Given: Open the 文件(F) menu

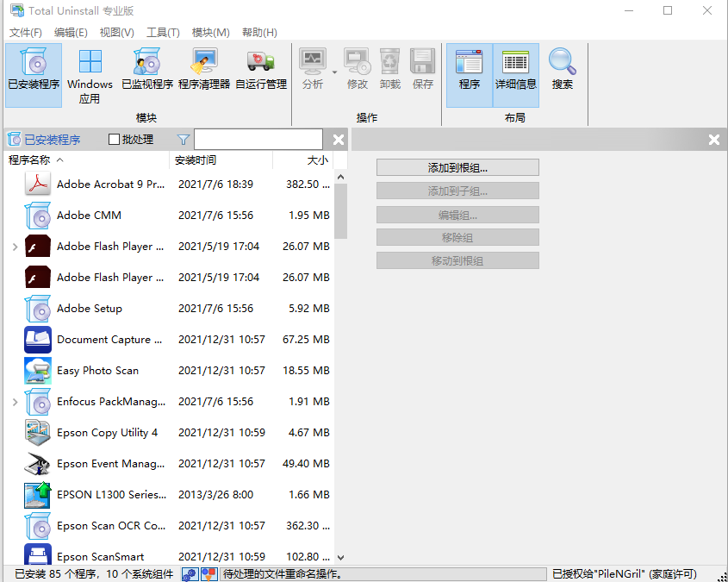Looking at the screenshot, I should [26, 33].
